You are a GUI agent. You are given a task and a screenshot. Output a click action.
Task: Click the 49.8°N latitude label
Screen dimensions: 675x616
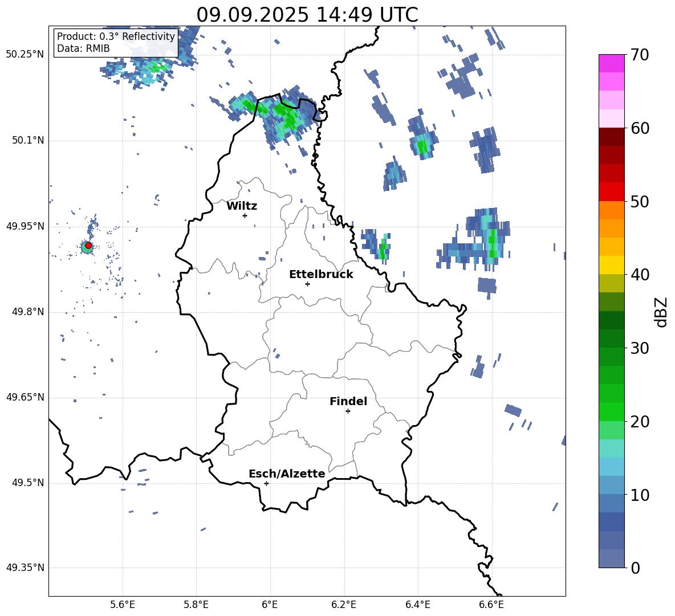pos(28,312)
